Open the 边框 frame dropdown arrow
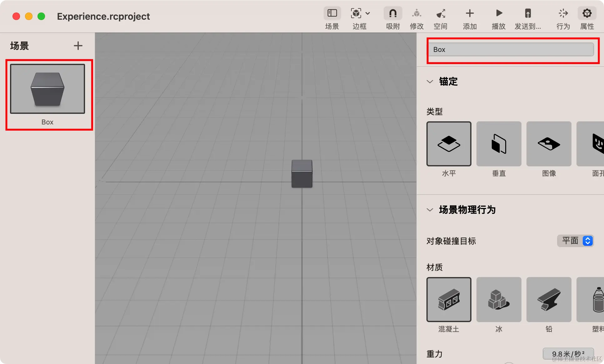This screenshot has height=364, width=604. (x=368, y=13)
